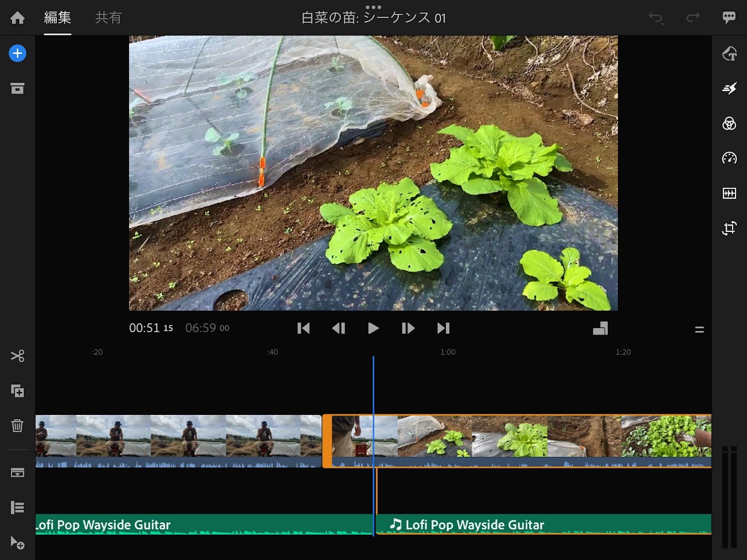Click the Home icon
Screen dimensions: 747x560
[17, 17]
